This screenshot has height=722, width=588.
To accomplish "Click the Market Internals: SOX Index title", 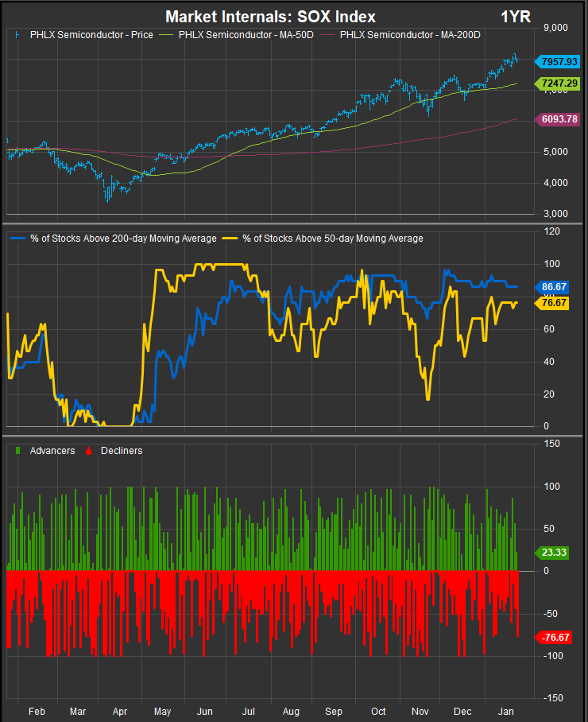I will pos(270,17).
